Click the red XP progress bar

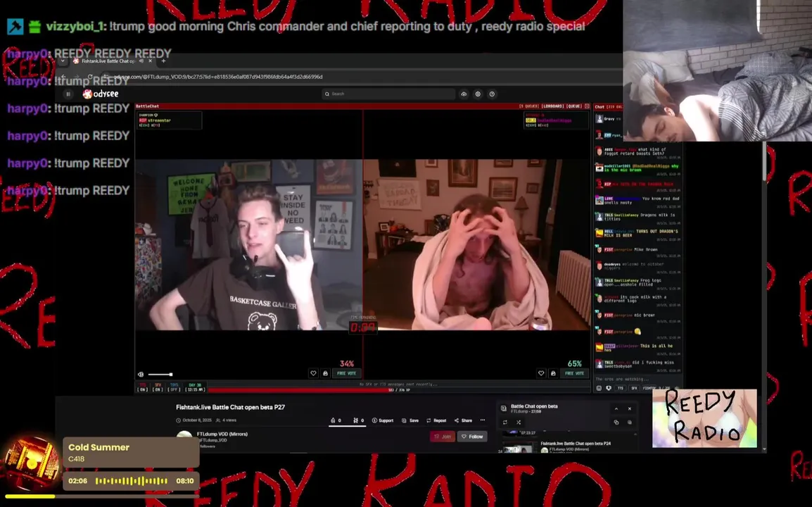pyautogui.click(x=399, y=390)
